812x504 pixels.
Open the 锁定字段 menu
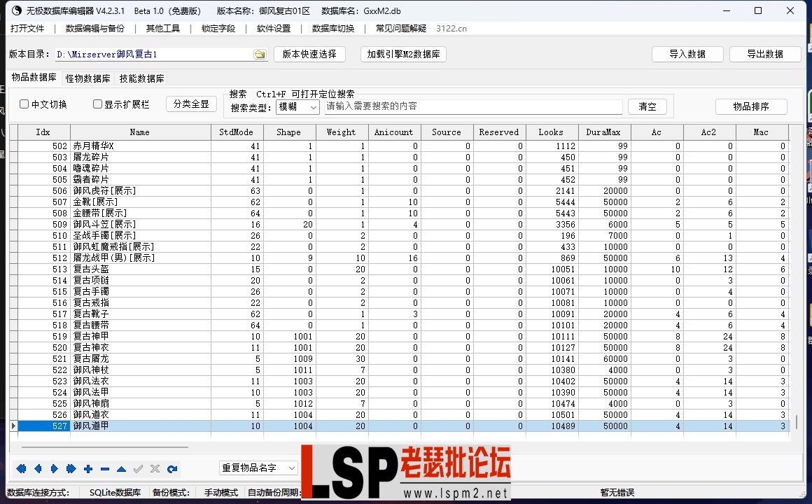pos(218,29)
